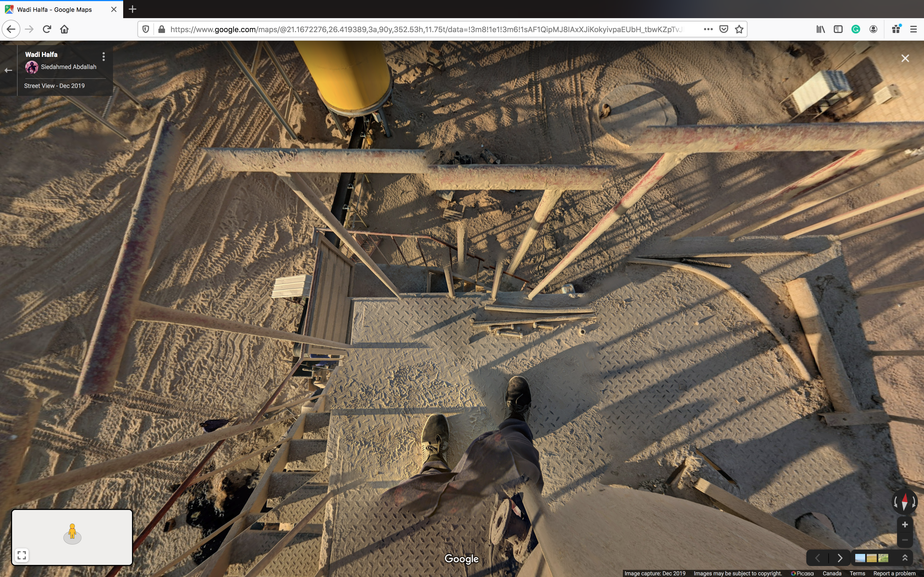The width and height of the screenshot is (924, 577).
Task: Open the Terms link
Action: coord(857,573)
